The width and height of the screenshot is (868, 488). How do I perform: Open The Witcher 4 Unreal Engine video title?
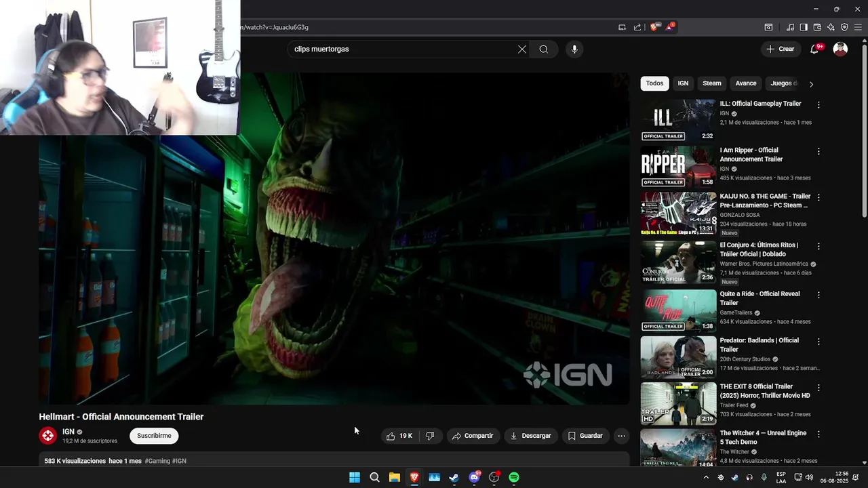tap(763, 437)
